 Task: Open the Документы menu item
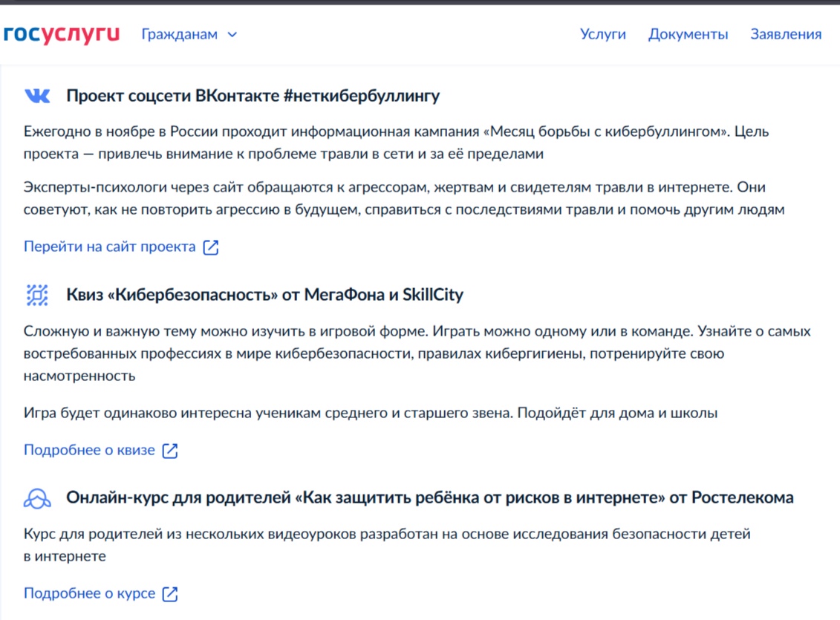(688, 34)
